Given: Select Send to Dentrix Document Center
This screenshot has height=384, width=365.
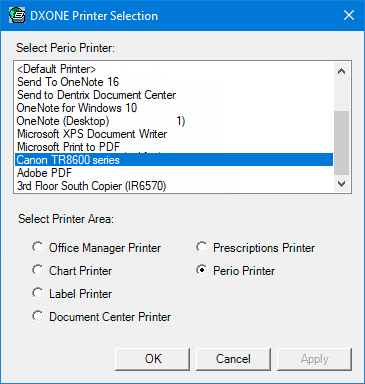Looking at the screenshot, I should click(x=174, y=95).
